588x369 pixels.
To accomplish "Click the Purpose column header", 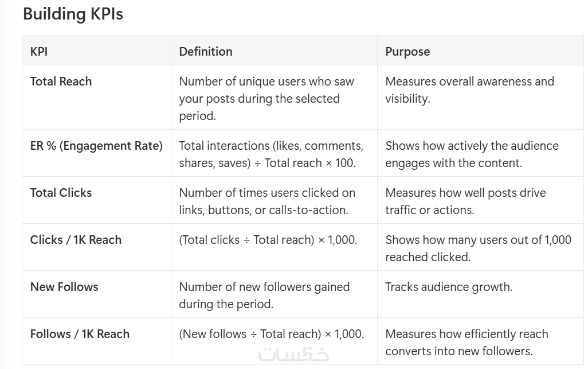I will tap(407, 51).
